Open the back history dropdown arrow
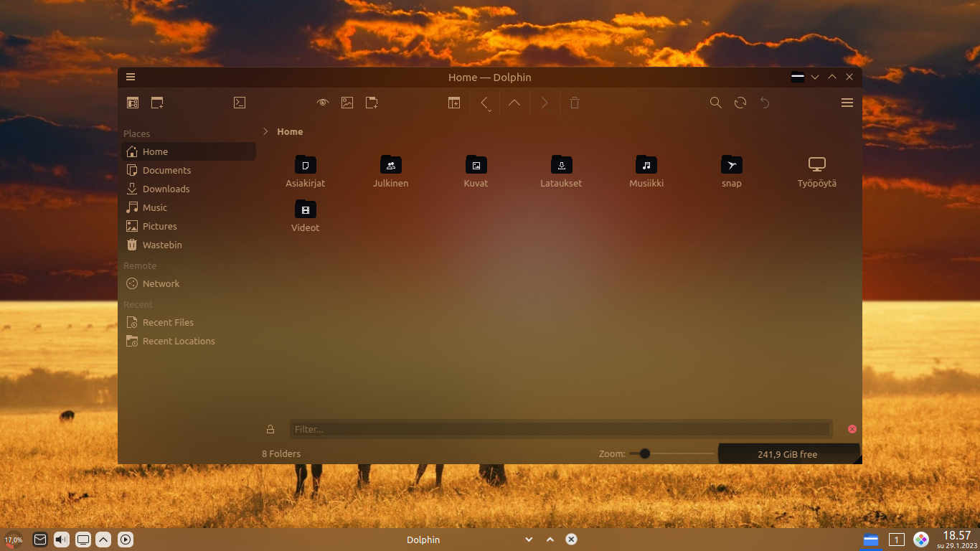 pos(489,111)
